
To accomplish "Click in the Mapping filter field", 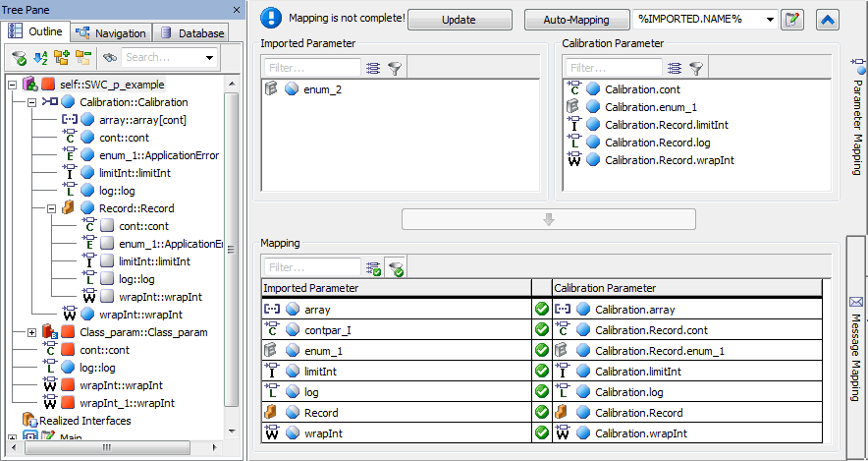I will [x=313, y=267].
